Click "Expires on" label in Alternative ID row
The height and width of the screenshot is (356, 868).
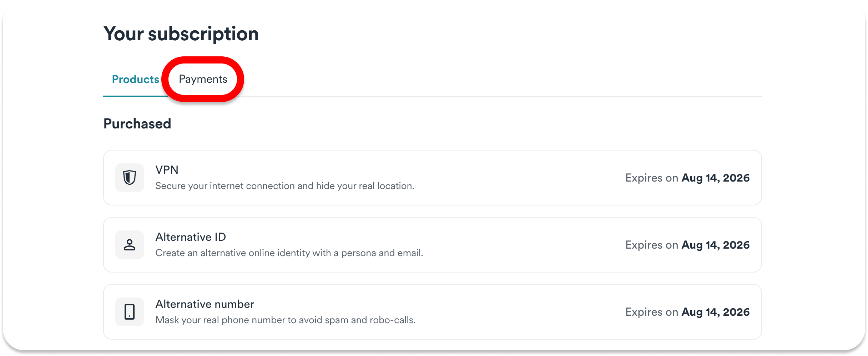pos(651,245)
